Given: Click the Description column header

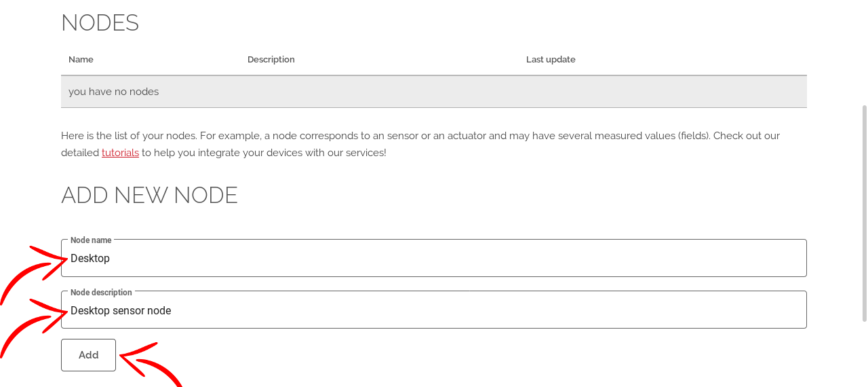Looking at the screenshot, I should pos(271,60).
